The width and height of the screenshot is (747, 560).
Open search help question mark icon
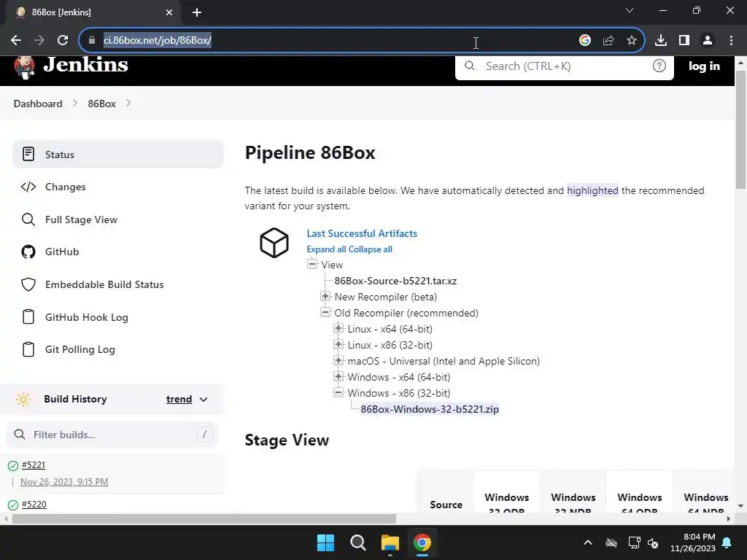click(x=659, y=66)
